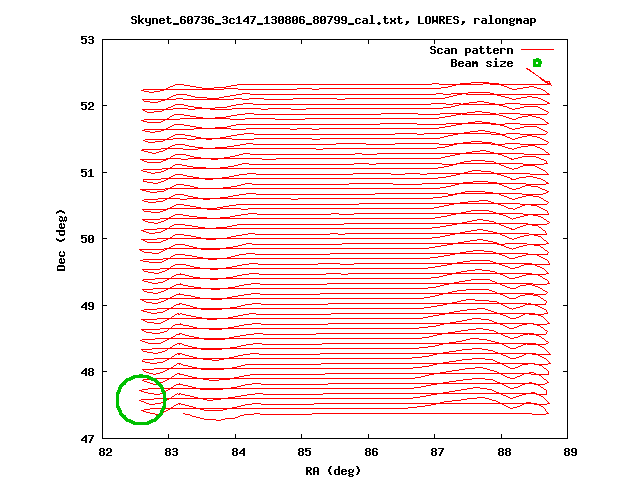Click the x-axis tick label 88
This screenshot has width=640, height=480.
[504, 452]
